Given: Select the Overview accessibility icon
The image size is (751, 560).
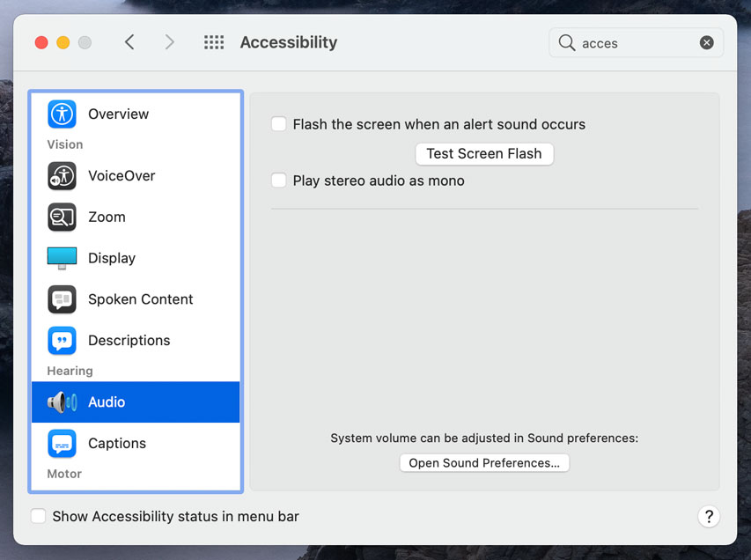Looking at the screenshot, I should (60, 114).
